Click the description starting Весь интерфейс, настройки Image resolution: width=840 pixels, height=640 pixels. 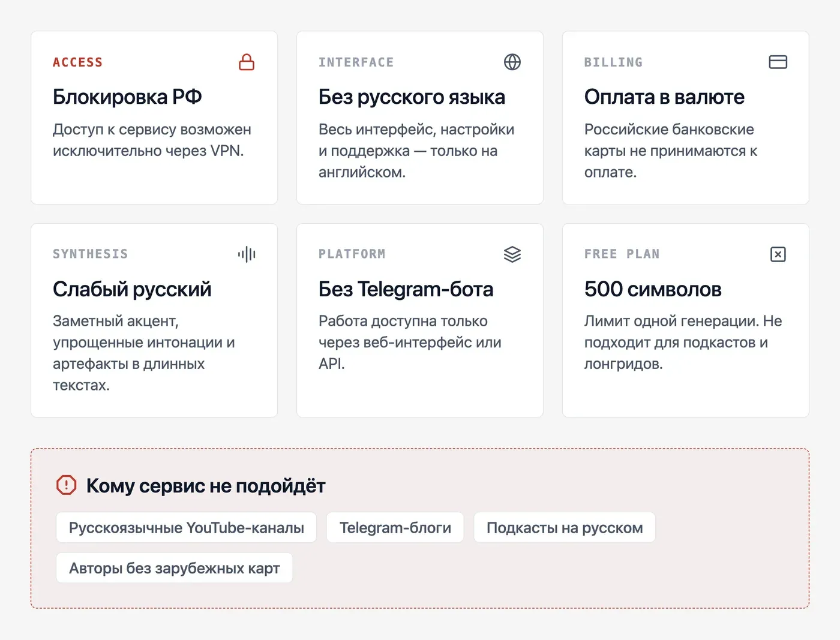[x=416, y=151]
